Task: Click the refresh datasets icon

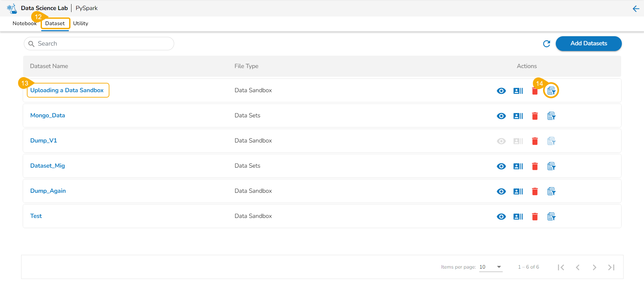Action: coord(546,44)
